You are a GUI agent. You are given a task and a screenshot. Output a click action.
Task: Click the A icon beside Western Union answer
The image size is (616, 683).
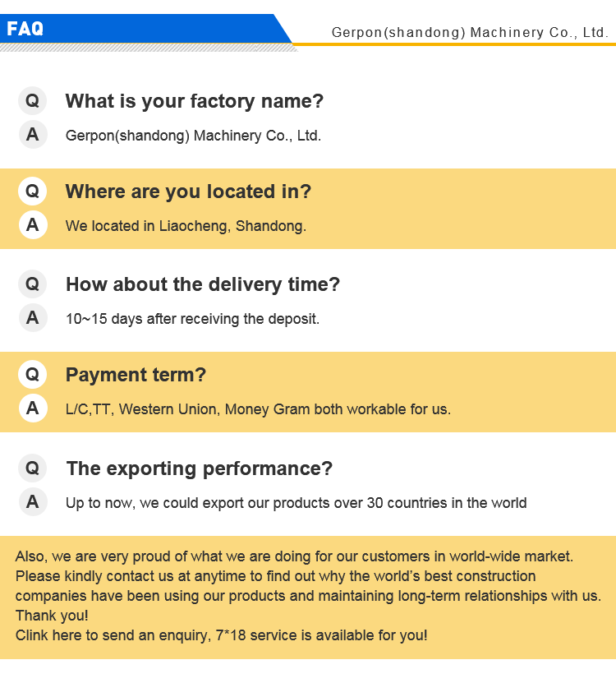tap(32, 408)
